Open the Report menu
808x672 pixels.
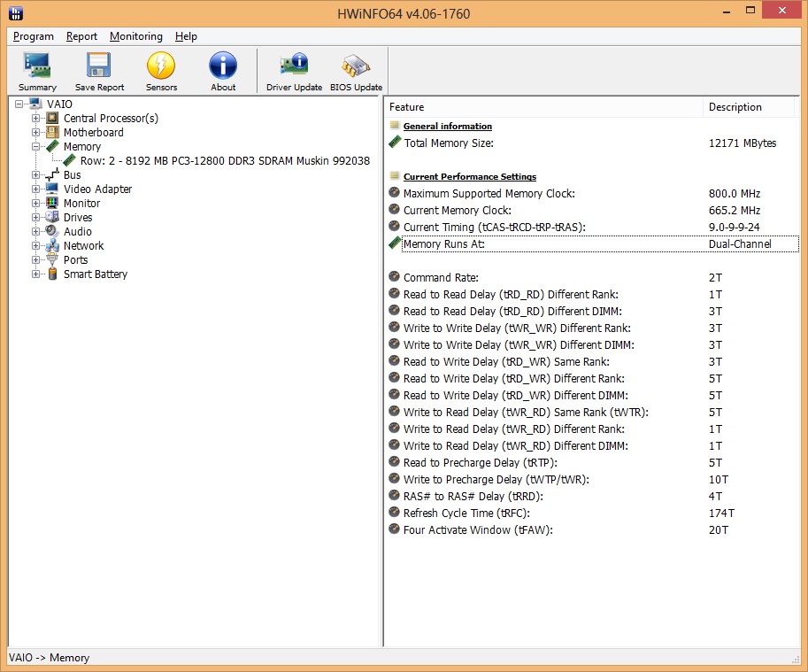tap(81, 36)
